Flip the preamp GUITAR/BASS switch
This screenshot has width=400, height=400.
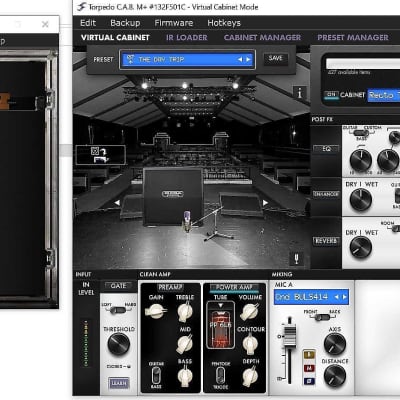pyautogui.click(x=156, y=376)
